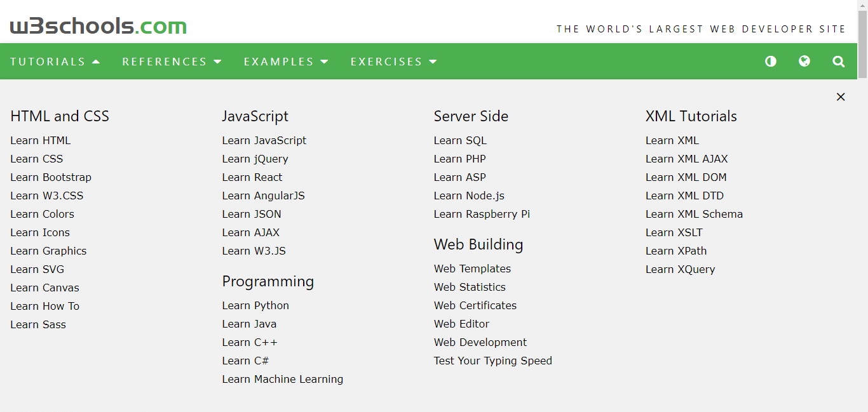Viewport: 868px width, 412px height.
Task: Go to Learn Bootstrap
Action: coord(51,177)
